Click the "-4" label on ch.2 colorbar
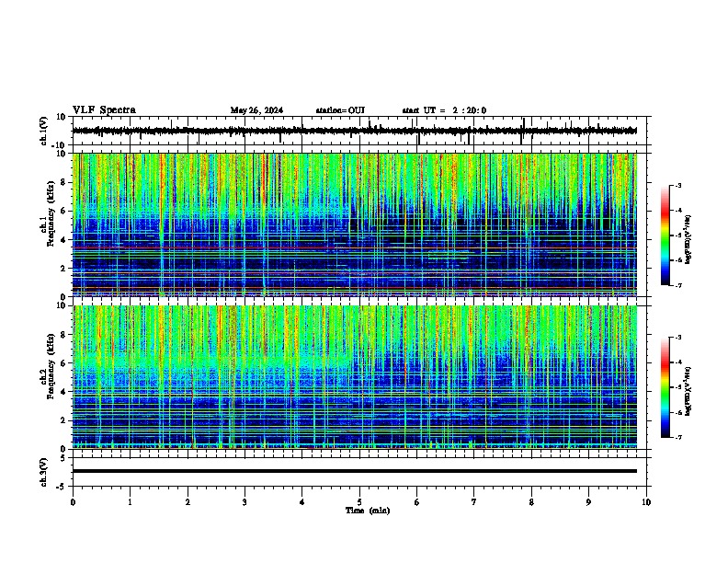Viewport: 728px width, 563px height. (677, 362)
